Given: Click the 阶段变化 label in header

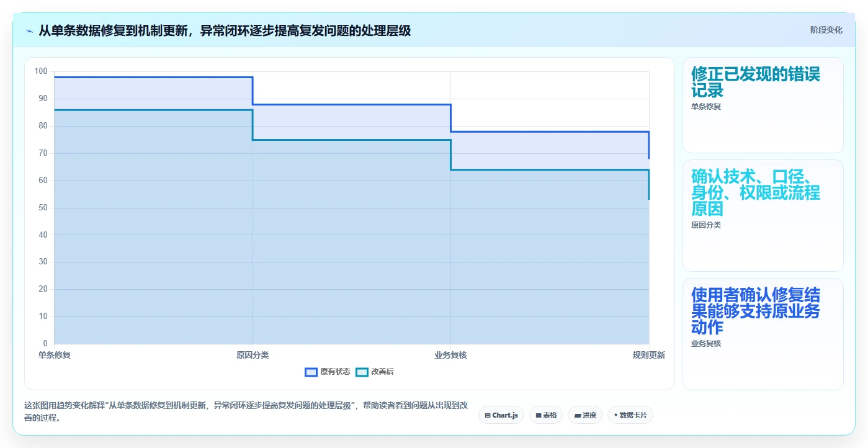Looking at the screenshot, I should pyautogui.click(x=826, y=30).
